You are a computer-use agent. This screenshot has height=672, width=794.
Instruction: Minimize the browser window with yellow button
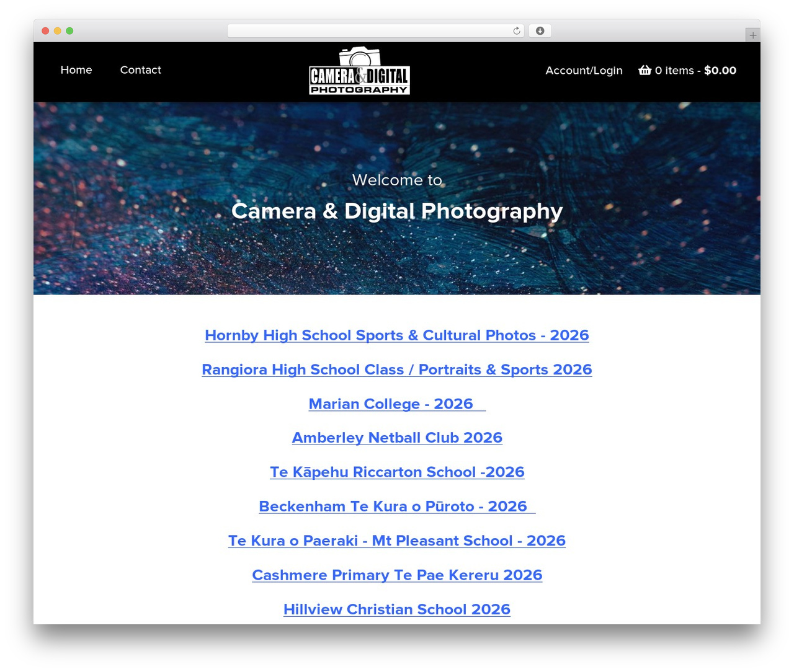coord(58,31)
